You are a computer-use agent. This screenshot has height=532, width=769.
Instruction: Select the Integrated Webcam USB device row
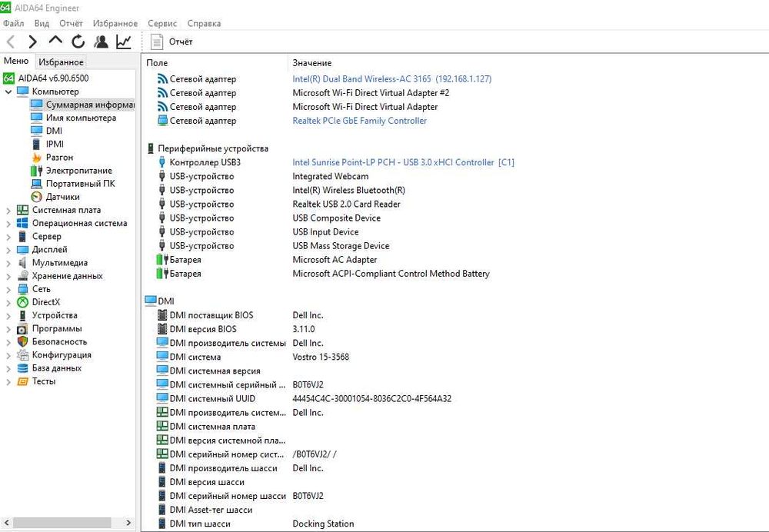point(262,176)
